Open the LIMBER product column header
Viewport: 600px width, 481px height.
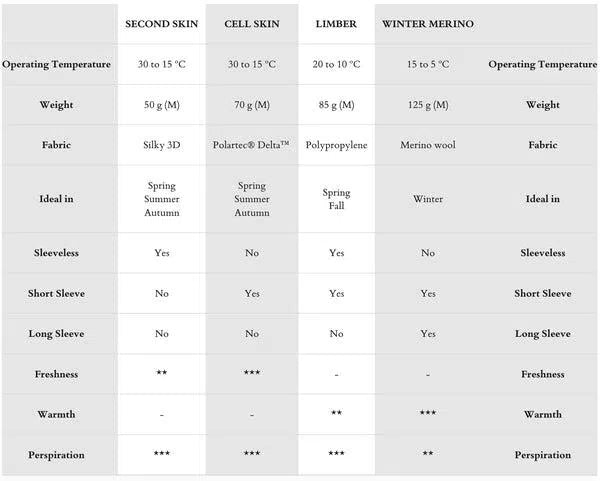[336, 24]
